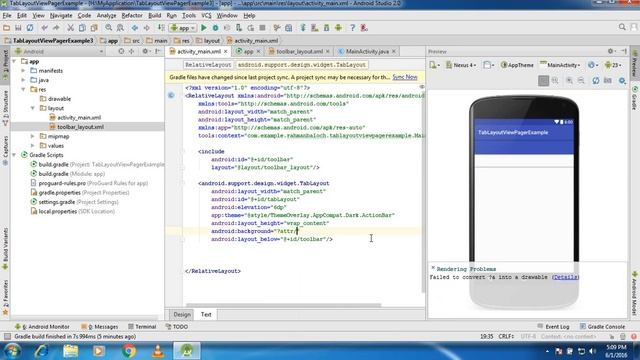This screenshot has height=360, width=640.
Task: Open Preview panel gear settings
Action: pos(611,51)
